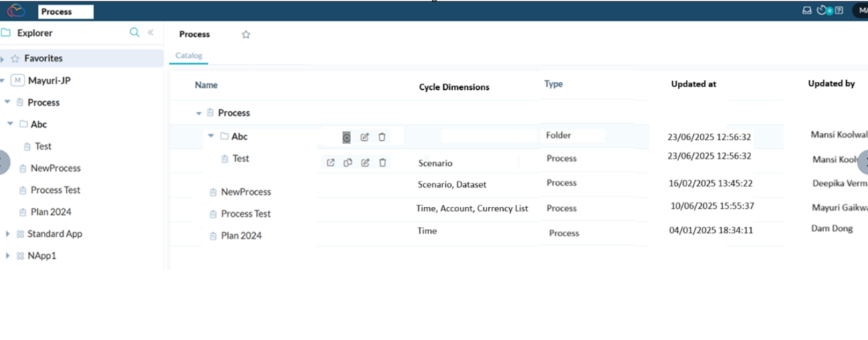Click the Name column header
The image size is (868, 340).
pos(206,85)
